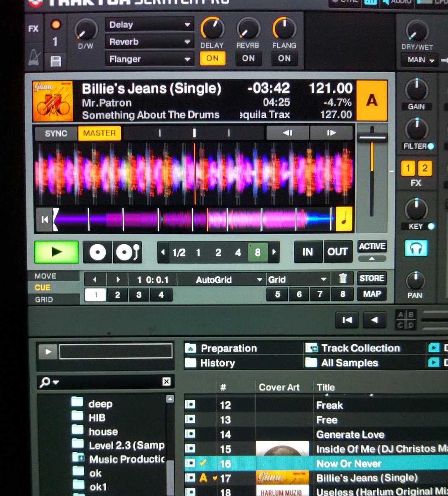
Task: Toggle MASTER tempo on Deck A
Action: 100,133
